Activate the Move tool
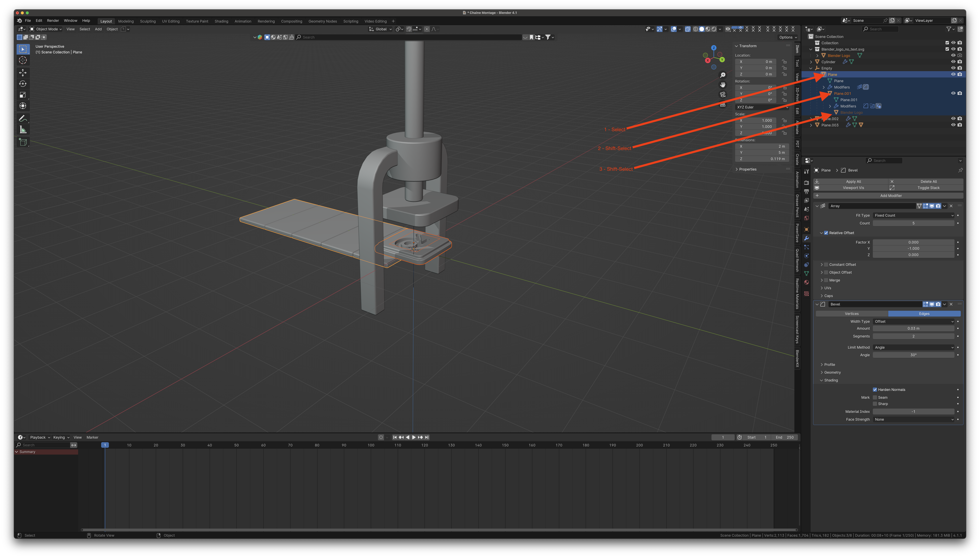 click(23, 73)
